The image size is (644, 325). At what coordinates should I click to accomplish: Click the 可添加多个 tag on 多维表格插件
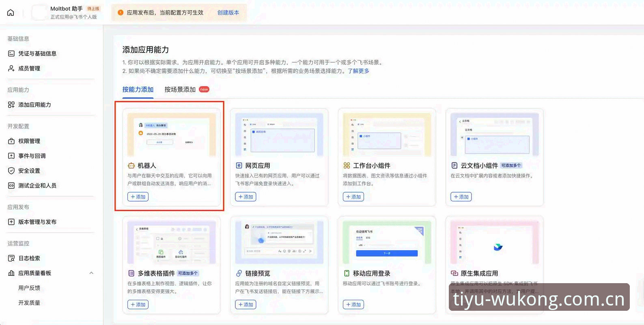[188, 273]
